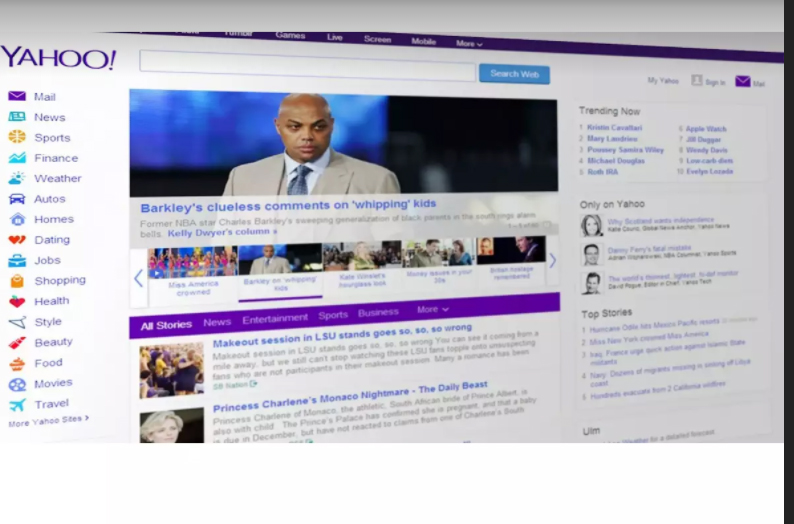Open trending topic Wendy Davis

(707, 150)
